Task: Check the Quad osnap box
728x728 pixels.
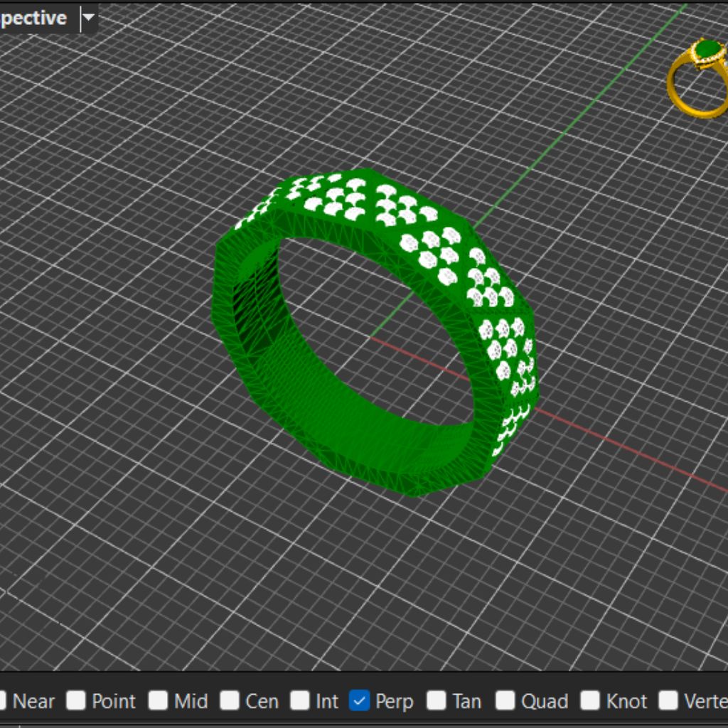Action: click(x=505, y=701)
